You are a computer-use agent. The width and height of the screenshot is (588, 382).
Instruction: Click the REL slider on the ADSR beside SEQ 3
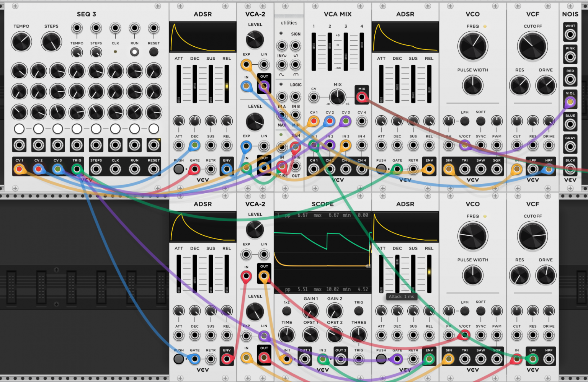pyautogui.click(x=227, y=84)
